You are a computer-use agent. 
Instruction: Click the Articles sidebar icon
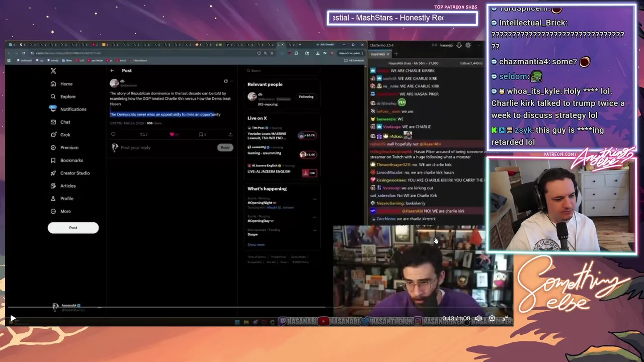(53, 186)
